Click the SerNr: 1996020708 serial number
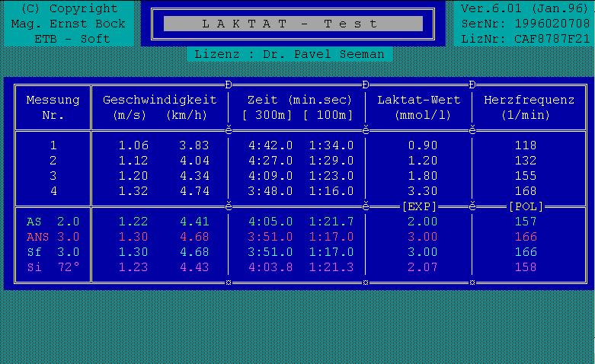Screen dimensions: 595x364 (x=525, y=24)
